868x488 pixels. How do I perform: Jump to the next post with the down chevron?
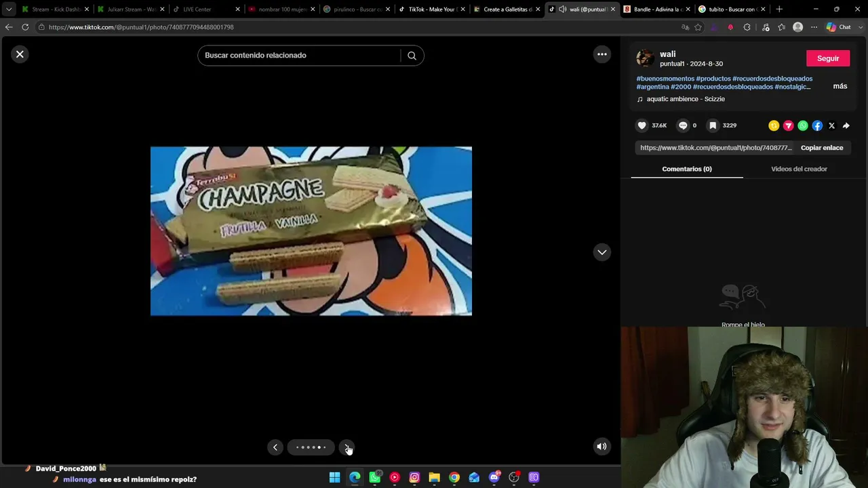click(601, 252)
